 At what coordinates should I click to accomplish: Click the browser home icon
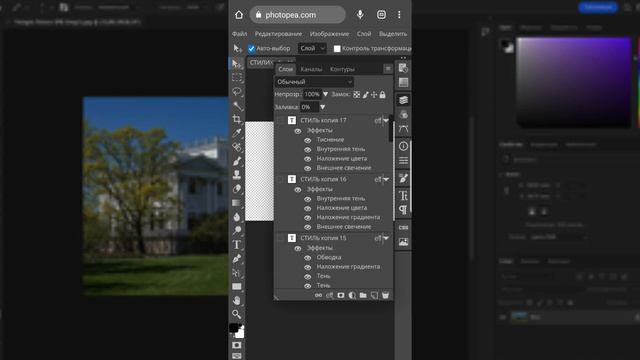pyautogui.click(x=239, y=15)
